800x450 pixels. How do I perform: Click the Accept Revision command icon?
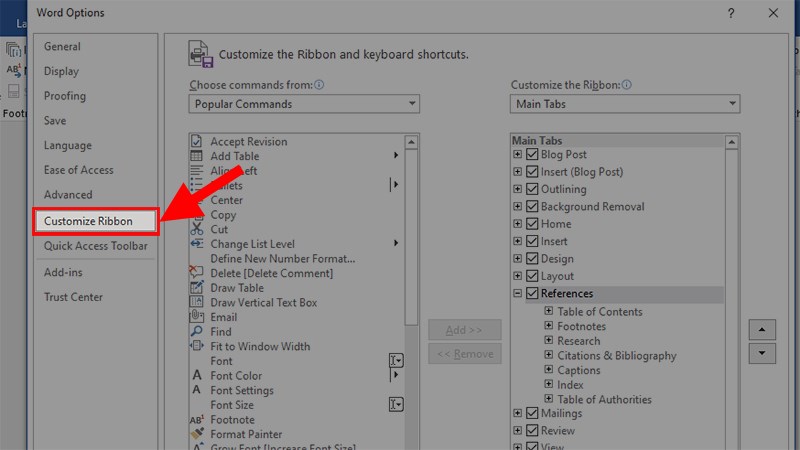tap(197, 142)
